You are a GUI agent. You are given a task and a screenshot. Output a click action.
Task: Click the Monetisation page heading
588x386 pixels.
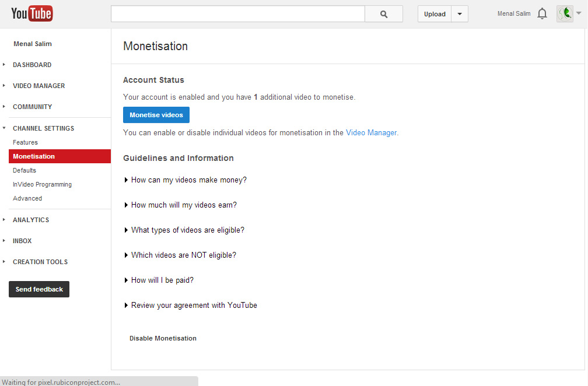point(155,46)
